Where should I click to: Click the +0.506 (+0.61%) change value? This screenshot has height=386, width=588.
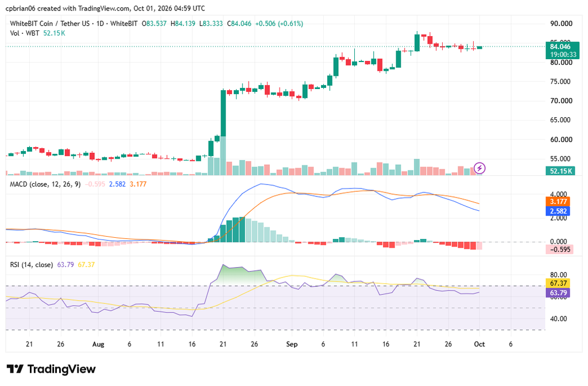[x=279, y=24]
